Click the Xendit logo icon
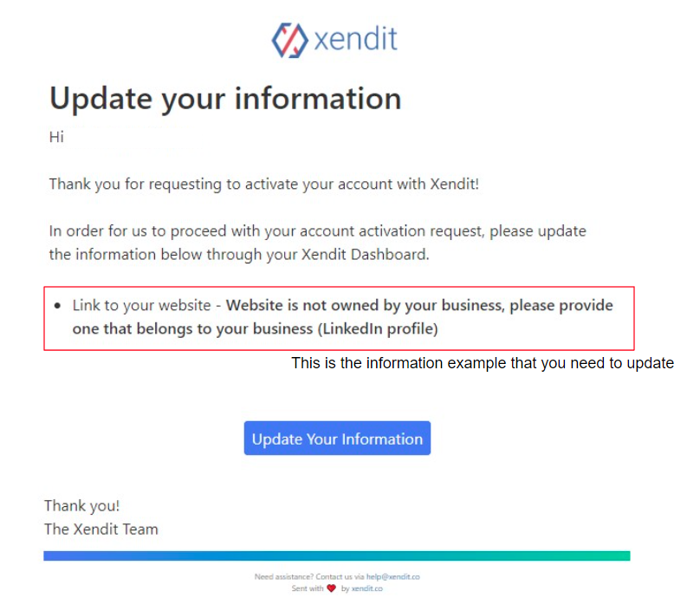 pos(290,39)
